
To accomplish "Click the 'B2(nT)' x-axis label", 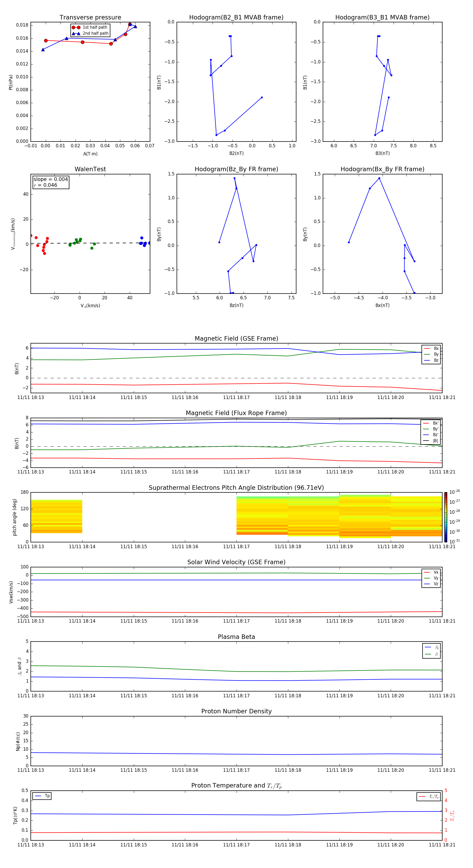I will tap(236, 153).
